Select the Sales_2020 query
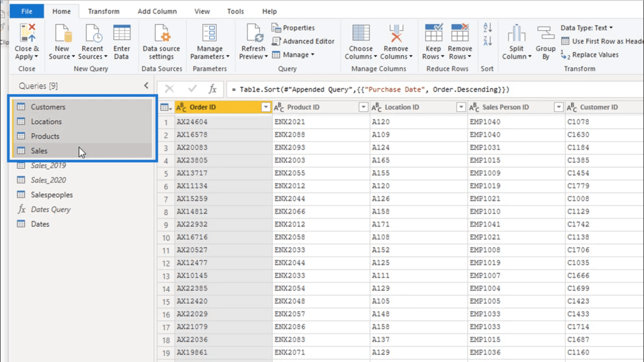 coord(82,180)
